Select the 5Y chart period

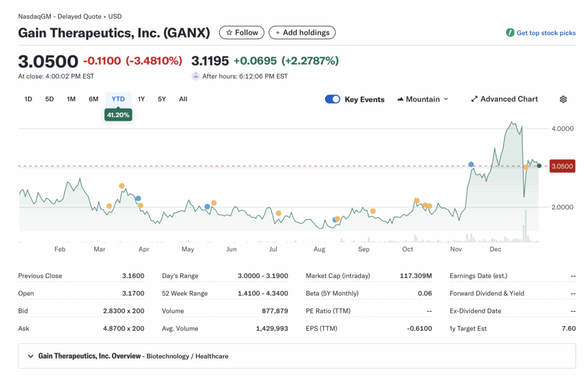pos(161,98)
